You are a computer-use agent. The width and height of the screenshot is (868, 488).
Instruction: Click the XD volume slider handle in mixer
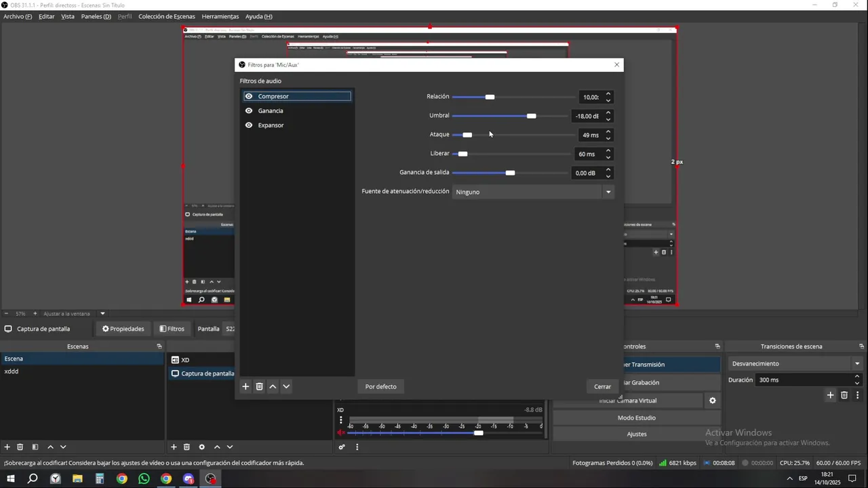478,433
